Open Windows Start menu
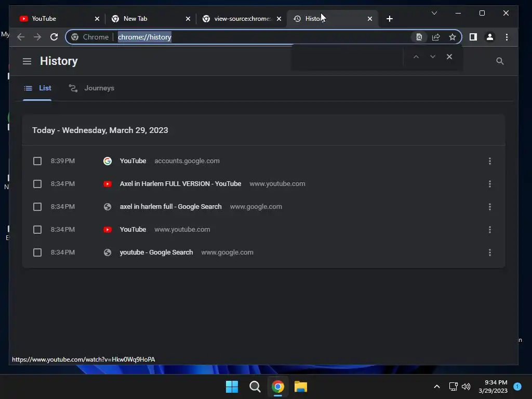 pyautogui.click(x=232, y=387)
